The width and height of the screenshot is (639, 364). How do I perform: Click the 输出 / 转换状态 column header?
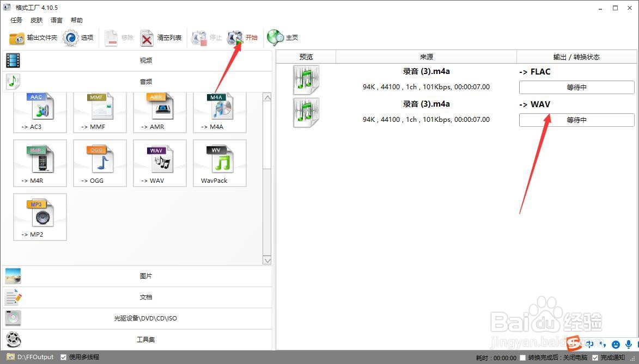click(x=577, y=57)
